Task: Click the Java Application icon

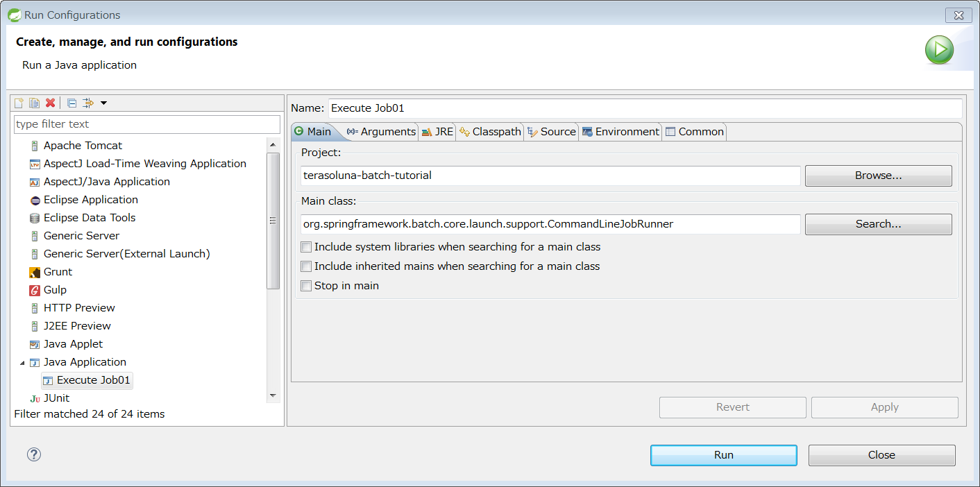Action: (35, 362)
